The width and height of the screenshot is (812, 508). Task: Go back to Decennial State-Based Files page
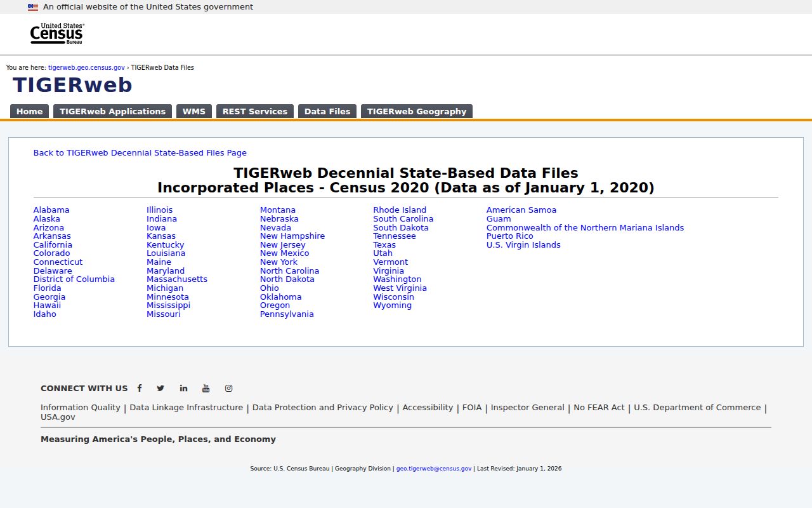click(x=140, y=153)
